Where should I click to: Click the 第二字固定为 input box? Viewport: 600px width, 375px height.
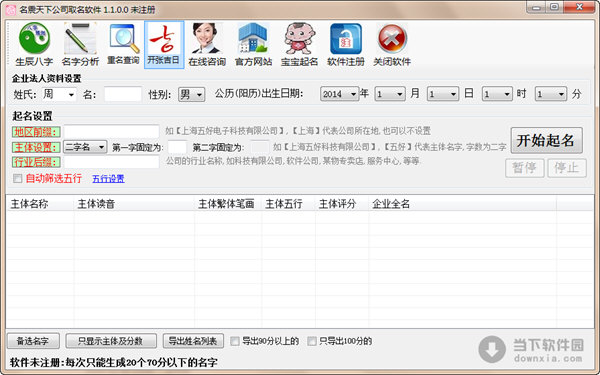[260, 147]
